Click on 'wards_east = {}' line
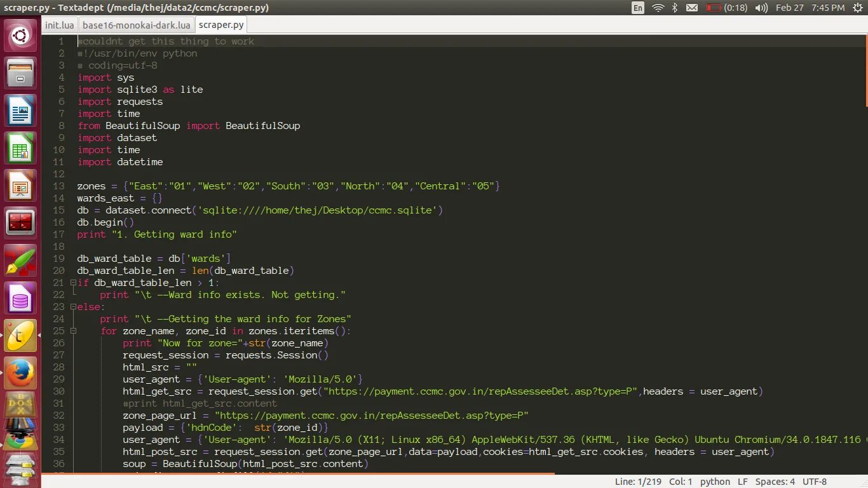The image size is (868, 488). coord(120,198)
